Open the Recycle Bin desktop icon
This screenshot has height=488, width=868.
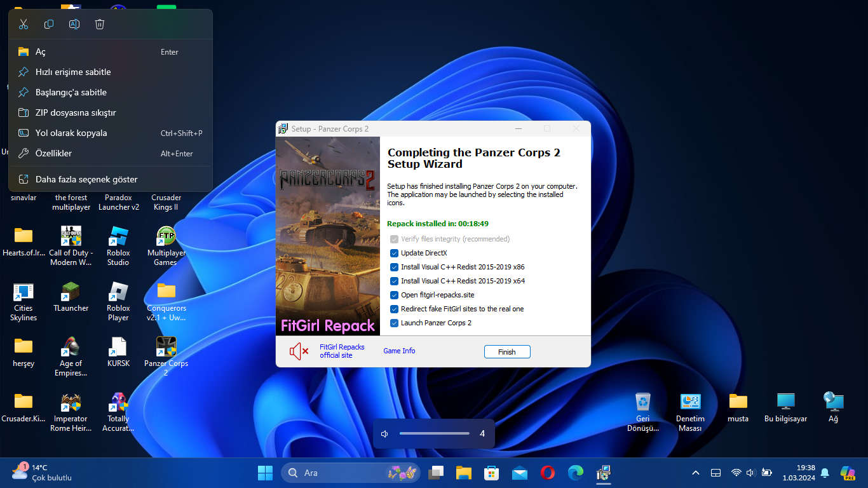point(643,410)
